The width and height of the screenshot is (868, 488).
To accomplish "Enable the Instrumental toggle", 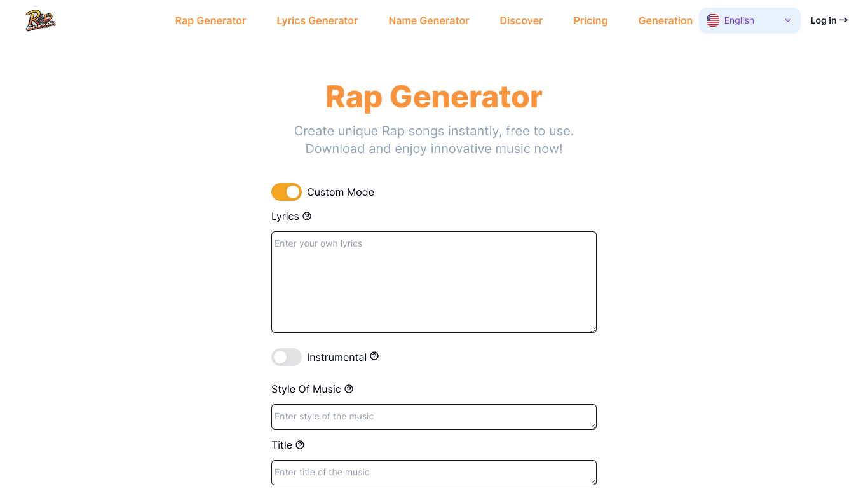I will [287, 357].
